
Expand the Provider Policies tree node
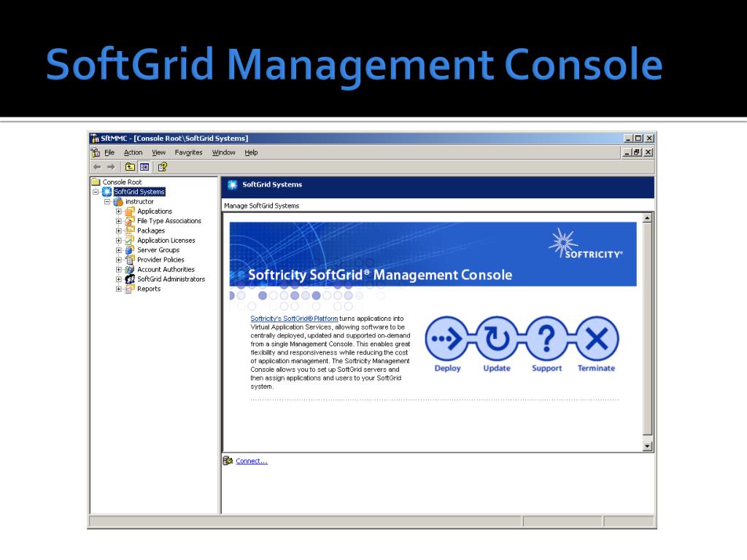119,260
